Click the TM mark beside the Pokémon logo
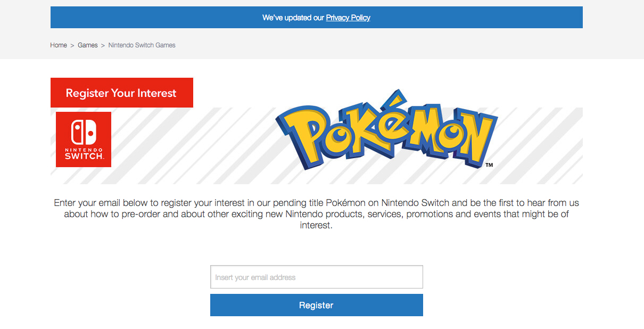 [490, 166]
